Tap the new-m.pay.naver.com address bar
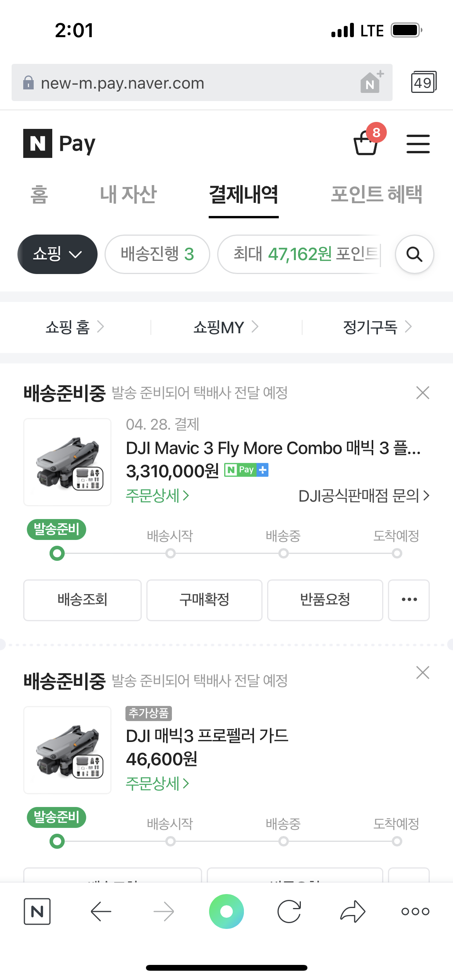This screenshot has height=980, width=453. (194, 83)
